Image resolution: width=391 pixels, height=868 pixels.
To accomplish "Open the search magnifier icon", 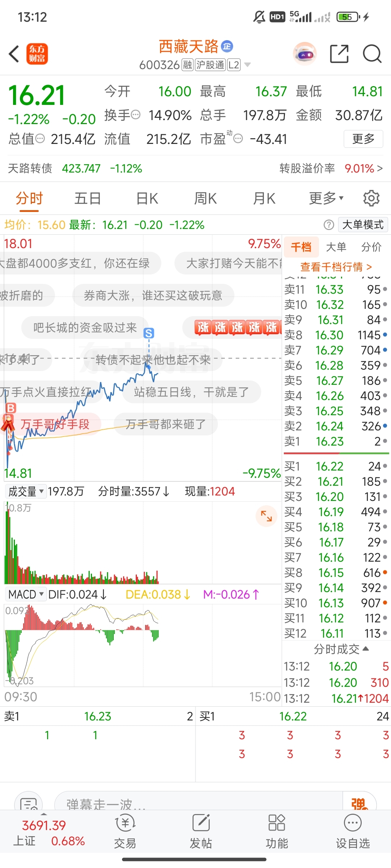I will point(372,54).
